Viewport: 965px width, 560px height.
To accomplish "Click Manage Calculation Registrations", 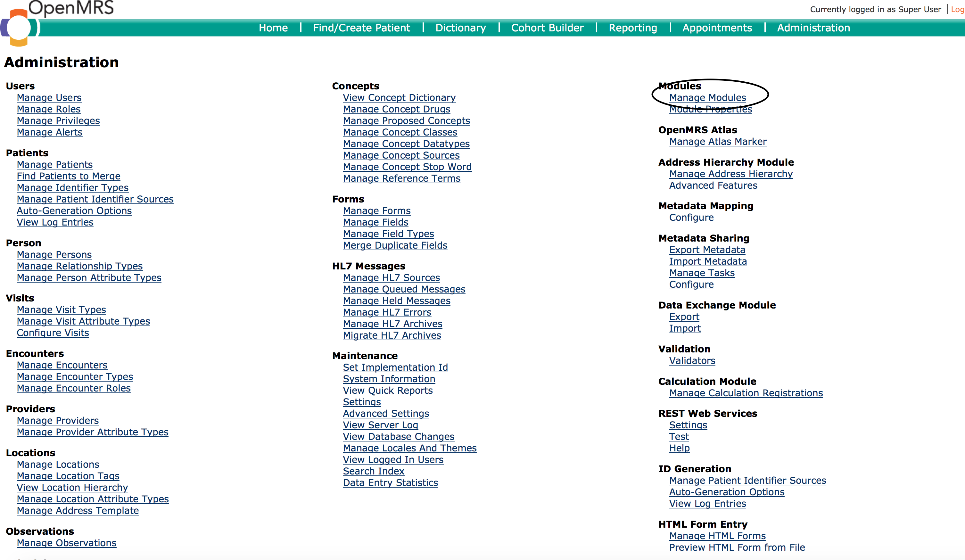I will coord(746,393).
